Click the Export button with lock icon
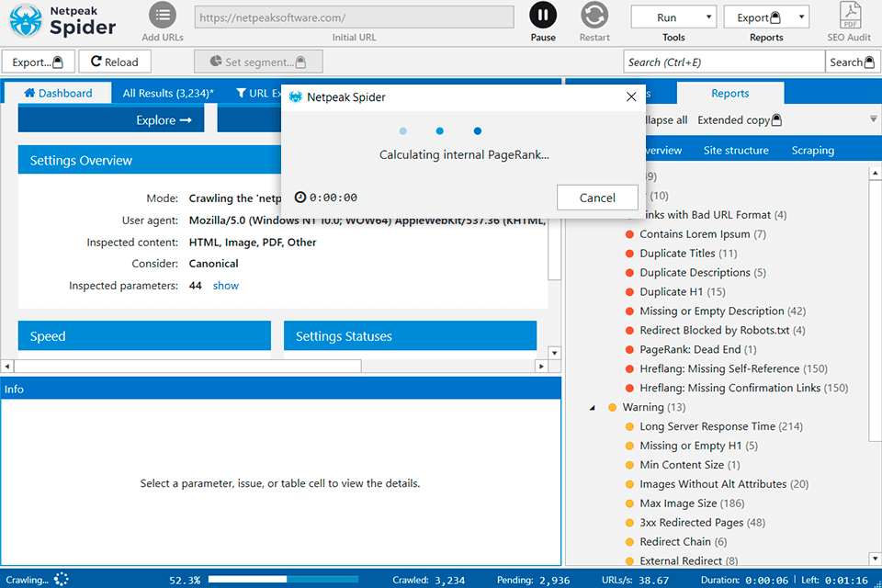882x588 pixels. 39,62
